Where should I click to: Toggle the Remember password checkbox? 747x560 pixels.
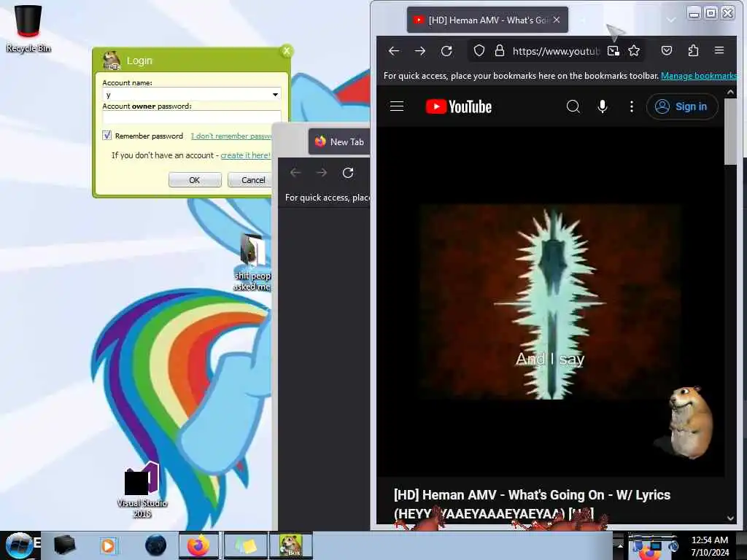click(x=107, y=136)
